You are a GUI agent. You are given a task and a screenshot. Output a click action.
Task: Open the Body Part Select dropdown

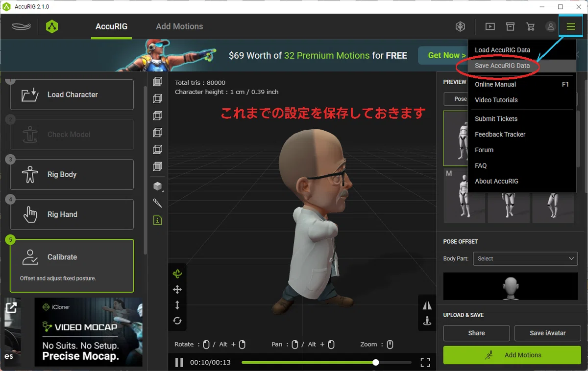tap(526, 258)
